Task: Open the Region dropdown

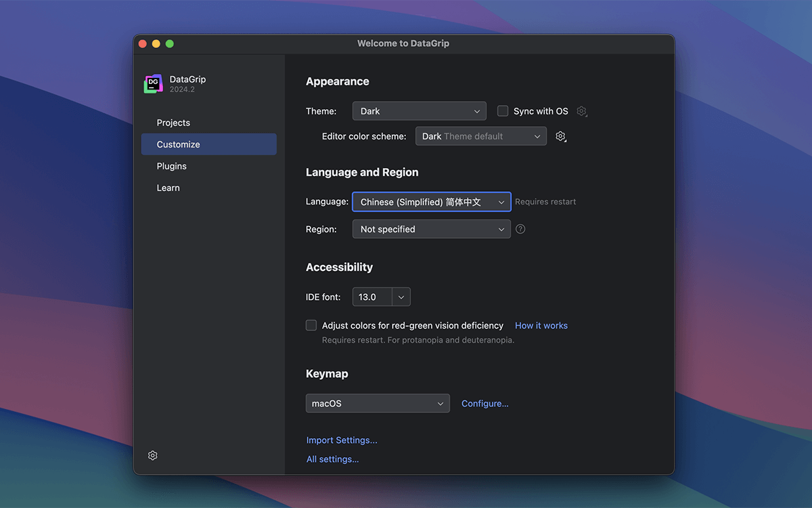Action: tap(432, 229)
